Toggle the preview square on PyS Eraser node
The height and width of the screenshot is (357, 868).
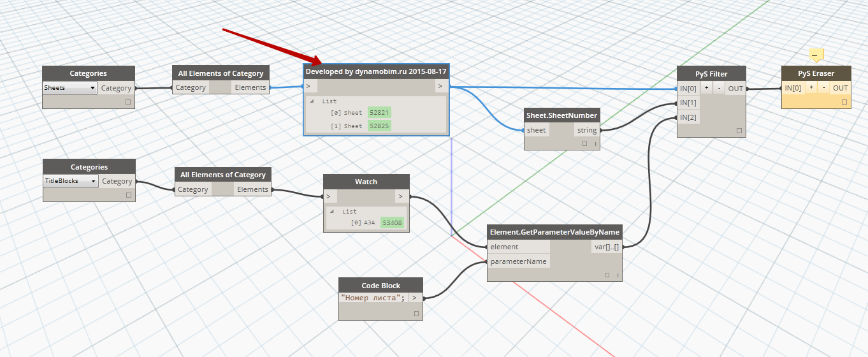coord(844,102)
